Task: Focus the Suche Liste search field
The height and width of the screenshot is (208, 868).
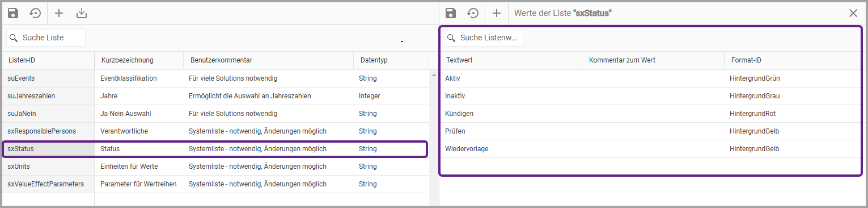Action: tap(46, 38)
